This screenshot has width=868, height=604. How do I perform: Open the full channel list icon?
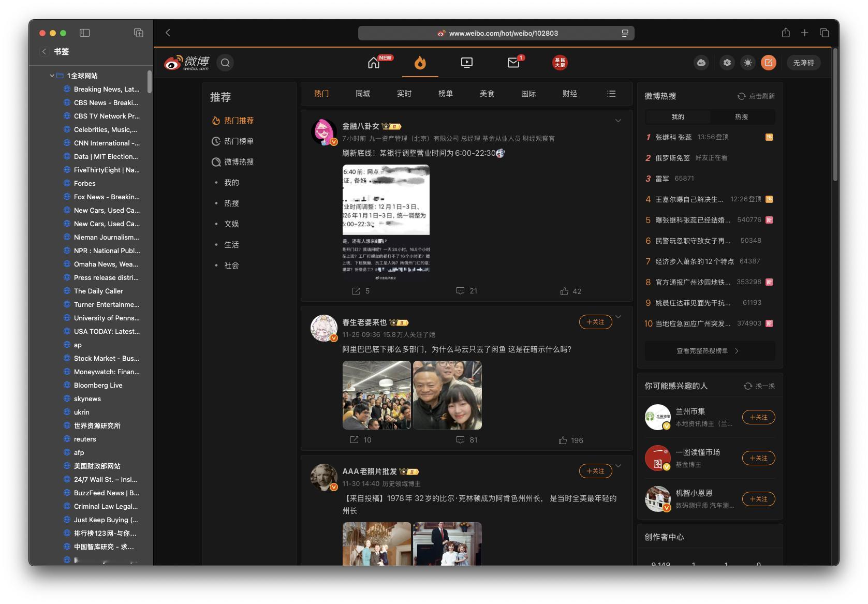click(x=611, y=94)
